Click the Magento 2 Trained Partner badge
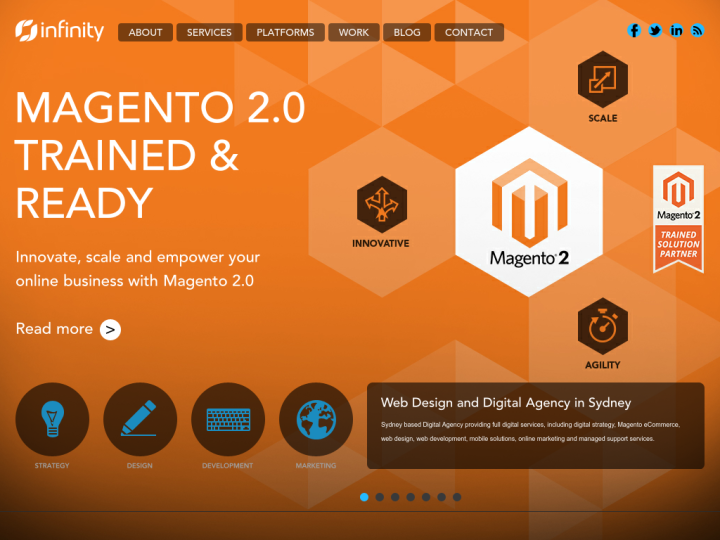Screen dimensions: 720x540 pyautogui.click(x=678, y=219)
